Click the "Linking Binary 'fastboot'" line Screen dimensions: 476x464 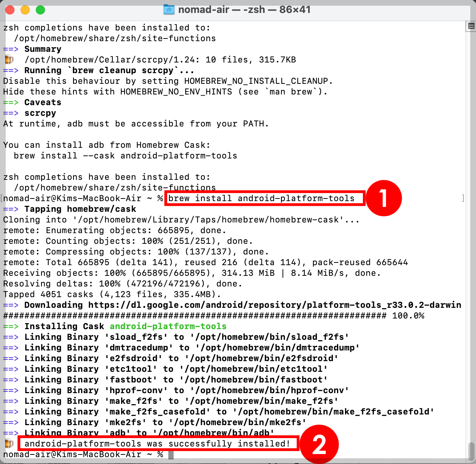tap(166, 380)
